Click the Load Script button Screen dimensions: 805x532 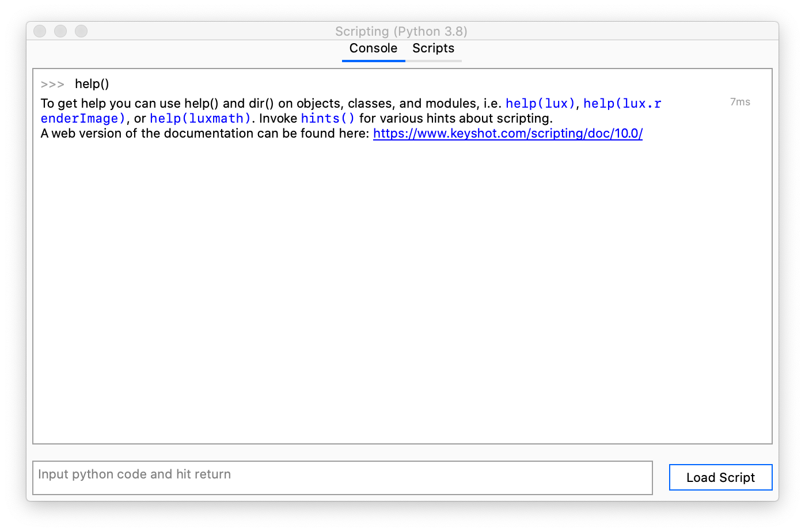tap(720, 477)
